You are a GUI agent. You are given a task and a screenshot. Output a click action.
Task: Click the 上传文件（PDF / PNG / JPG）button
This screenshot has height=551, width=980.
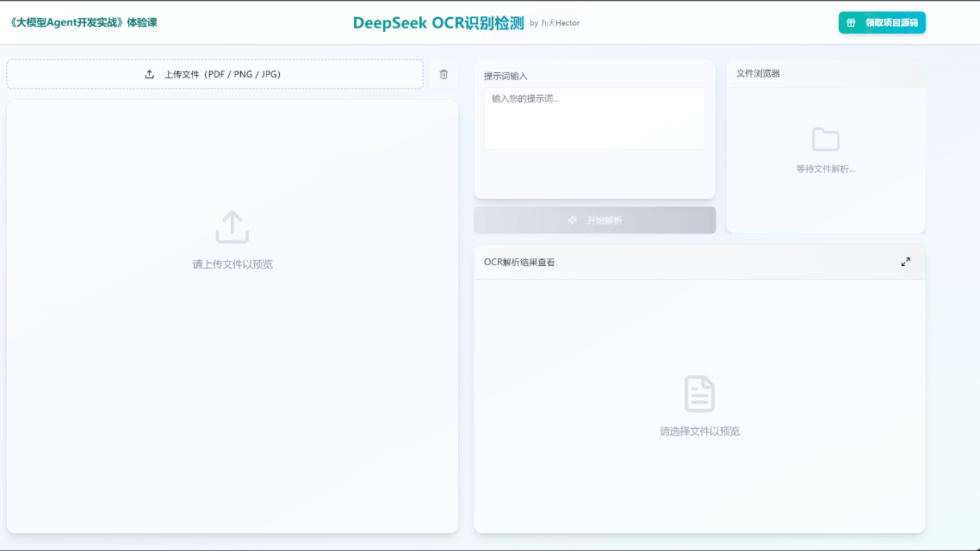[214, 74]
